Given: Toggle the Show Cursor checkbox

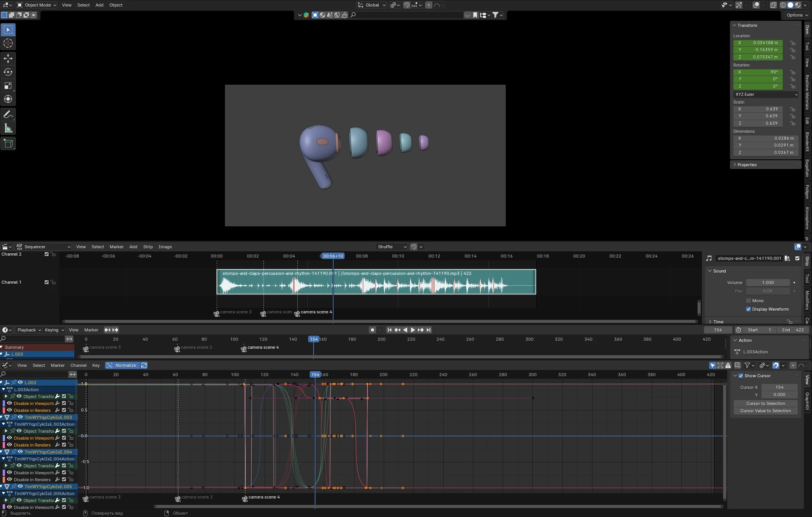Looking at the screenshot, I should pos(741,376).
